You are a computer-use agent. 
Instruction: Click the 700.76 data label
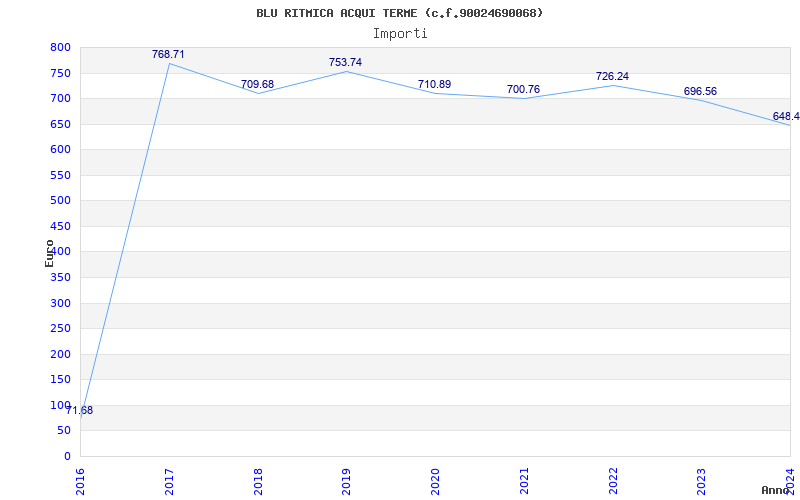[523, 90]
